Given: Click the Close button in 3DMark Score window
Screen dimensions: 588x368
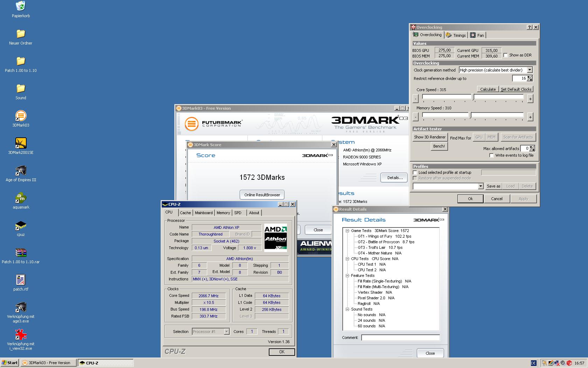Looking at the screenshot, I should [x=318, y=230].
